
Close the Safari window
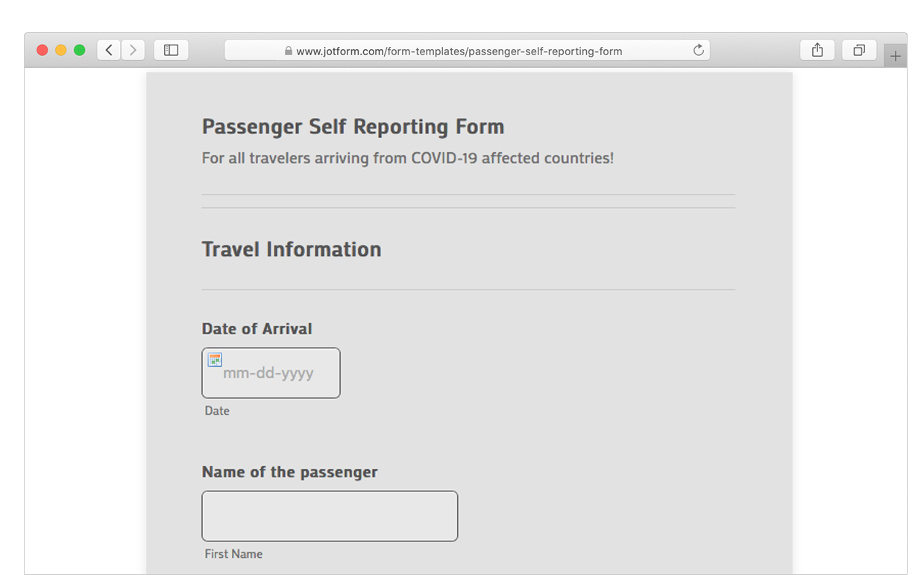click(43, 50)
